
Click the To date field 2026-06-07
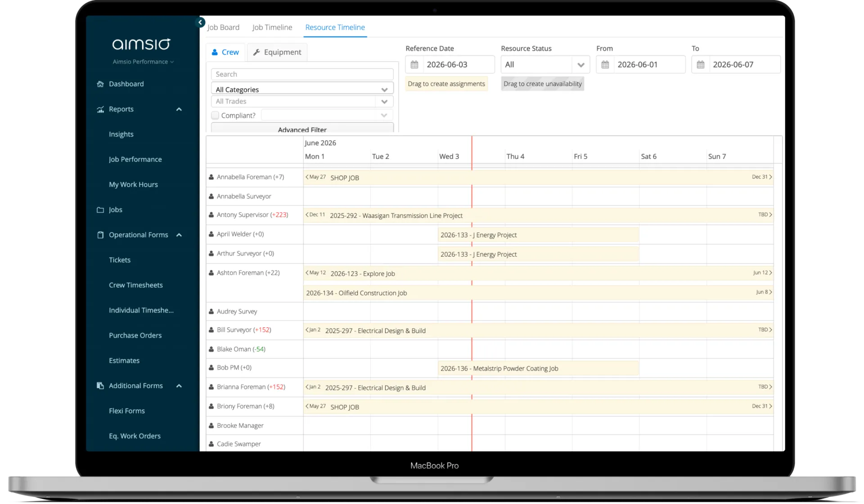(745, 65)
